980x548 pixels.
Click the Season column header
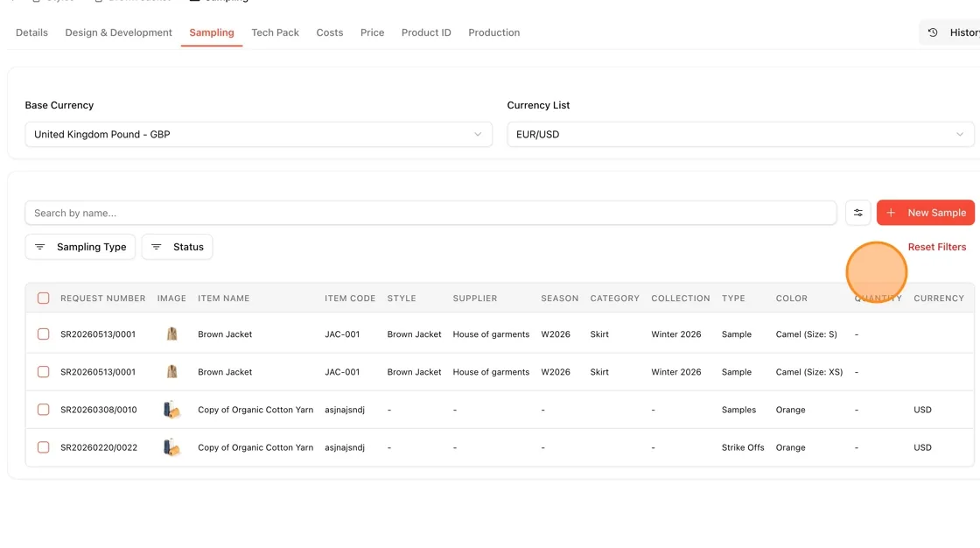(560, 299)
